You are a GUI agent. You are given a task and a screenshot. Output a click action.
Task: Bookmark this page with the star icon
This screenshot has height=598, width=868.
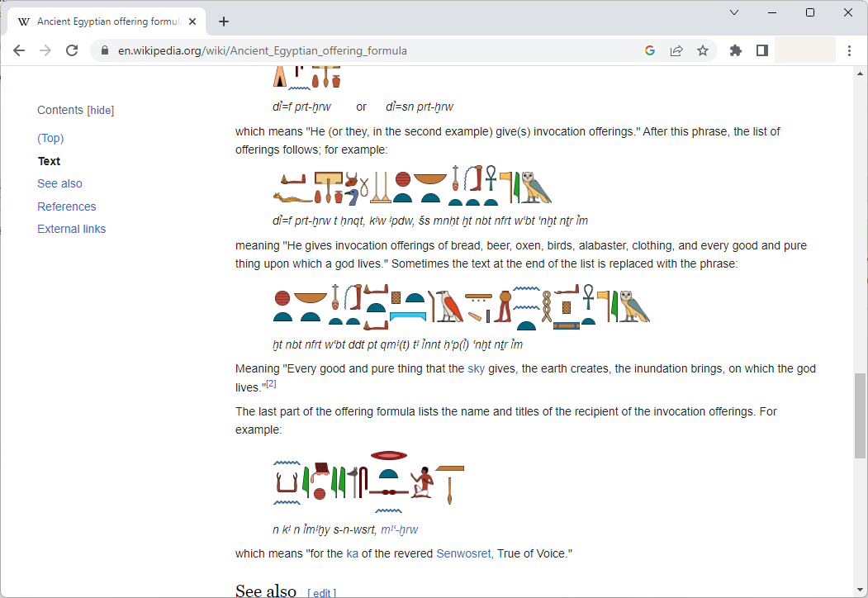coord(703,50)
